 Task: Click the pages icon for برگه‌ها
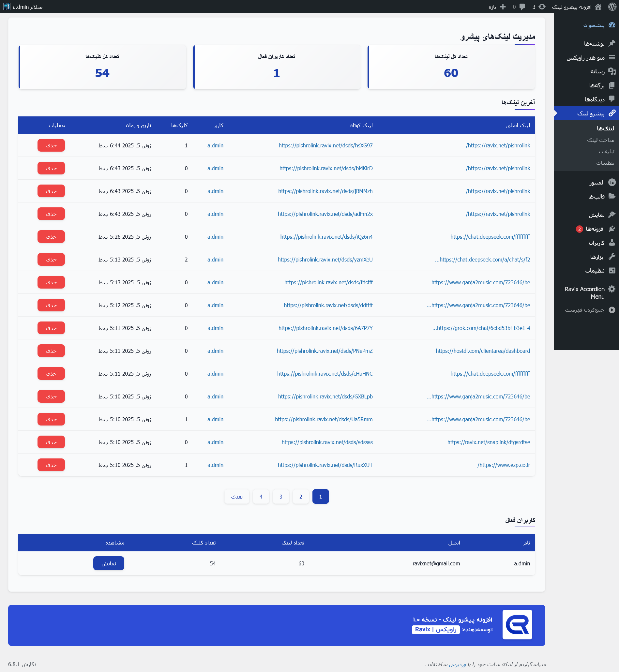point(612,85)
